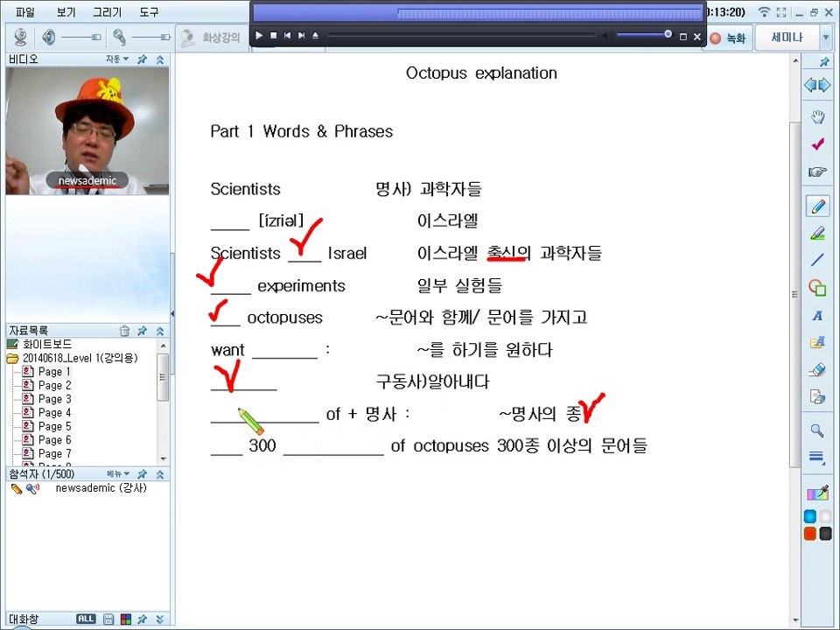
Task: Select the Eraser tool
Action: pos(817,369)
